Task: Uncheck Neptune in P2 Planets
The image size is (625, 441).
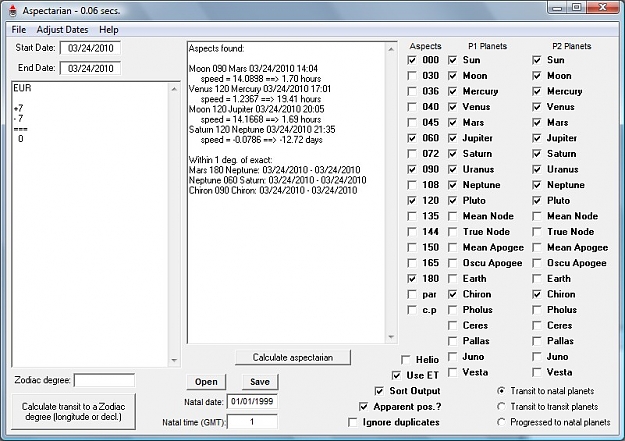Action: [x=537, y=185]
